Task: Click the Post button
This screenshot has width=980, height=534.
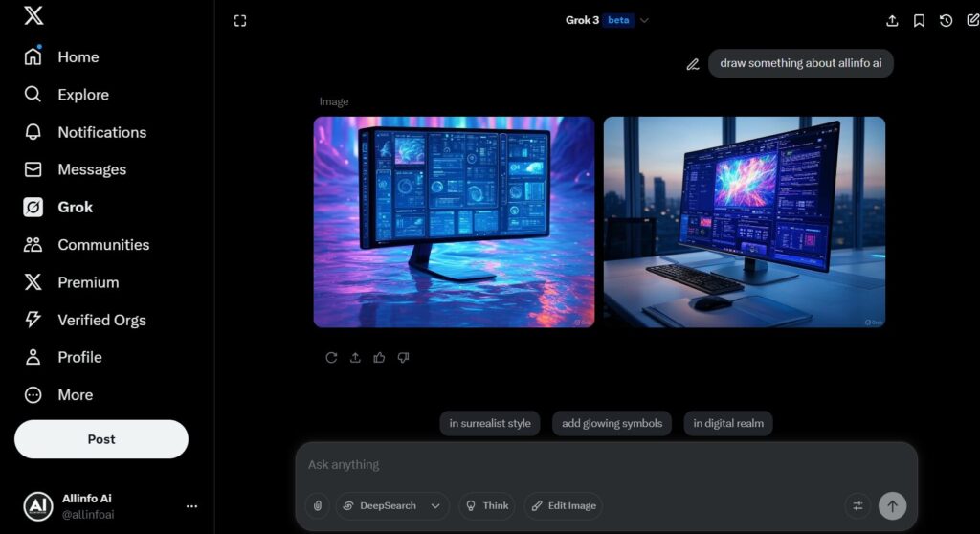Action: (101, 439)
